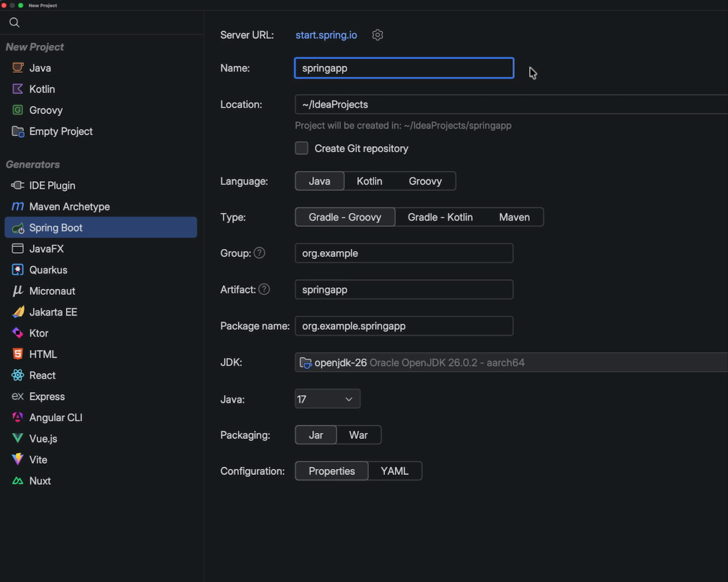Choose the IDE Plugin generator icon
This screenshot has height=582, width=728.
coord(18,185)
